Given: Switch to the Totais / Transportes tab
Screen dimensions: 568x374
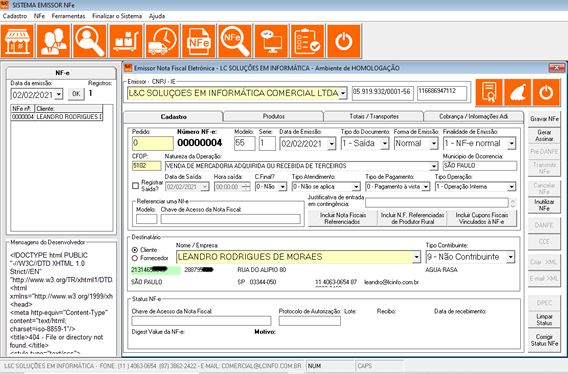Looking at the screenshot, I should (x=374, y=116).
